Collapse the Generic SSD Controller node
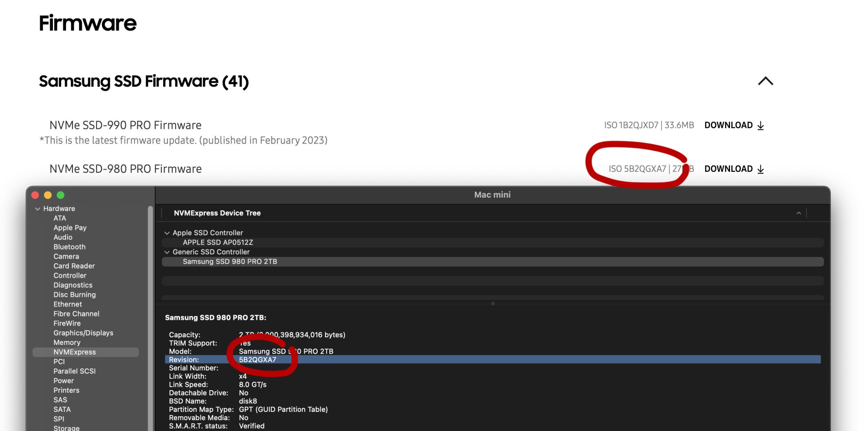The height and width of the screenshot is (431, 868). point(167,252)
